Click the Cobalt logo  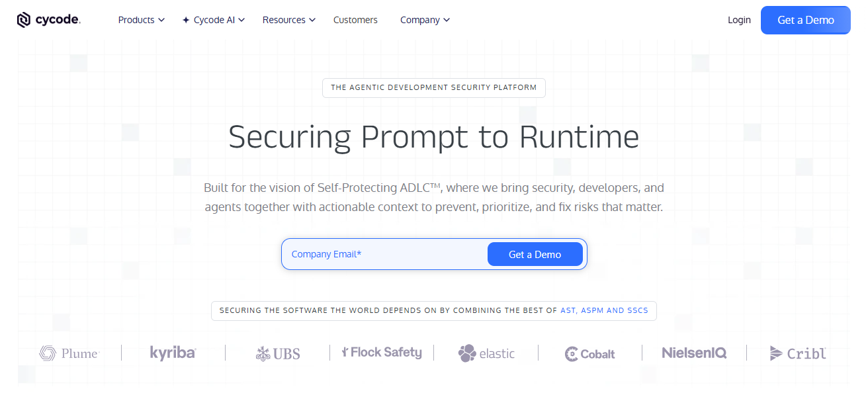click(590, 354)
